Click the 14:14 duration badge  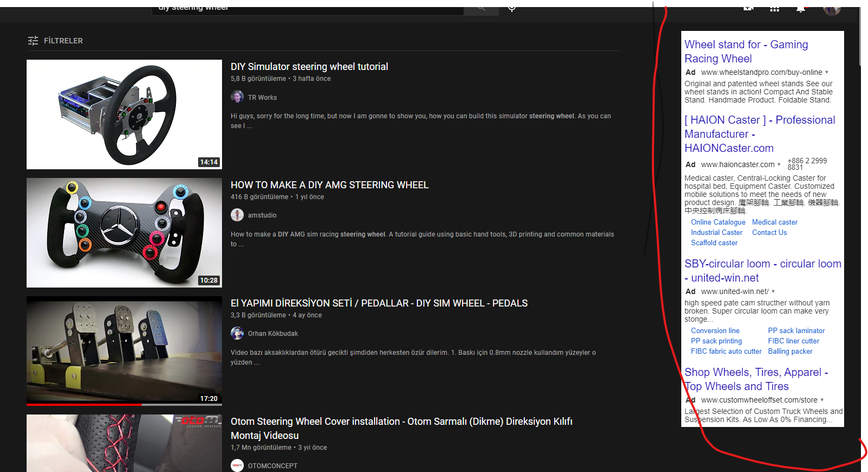click(209, 162)
